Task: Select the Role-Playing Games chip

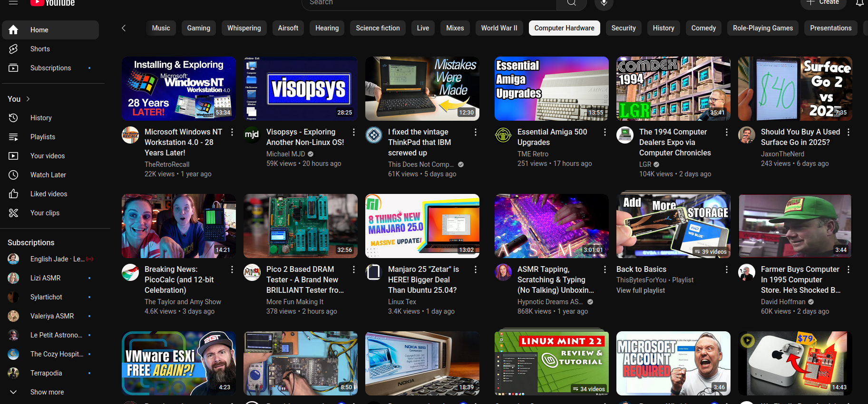Action: 763,28
